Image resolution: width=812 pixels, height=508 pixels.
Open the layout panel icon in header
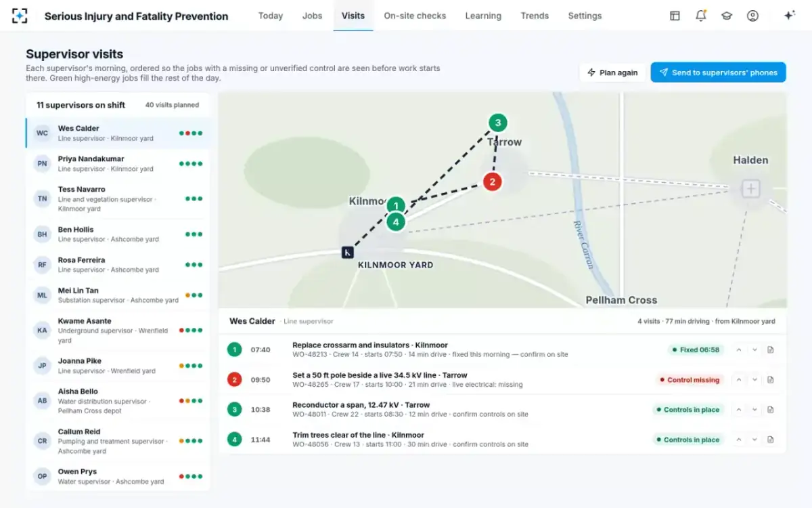675,16
